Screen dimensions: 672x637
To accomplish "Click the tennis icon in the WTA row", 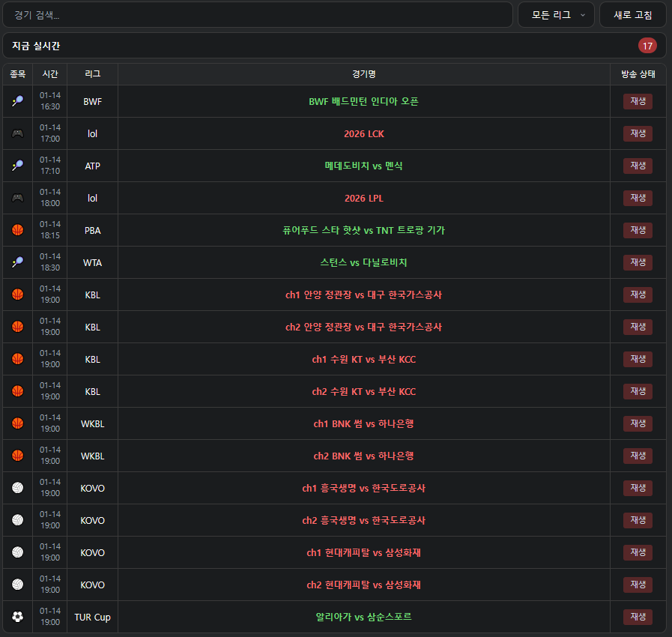I will [x=17, y=263].
